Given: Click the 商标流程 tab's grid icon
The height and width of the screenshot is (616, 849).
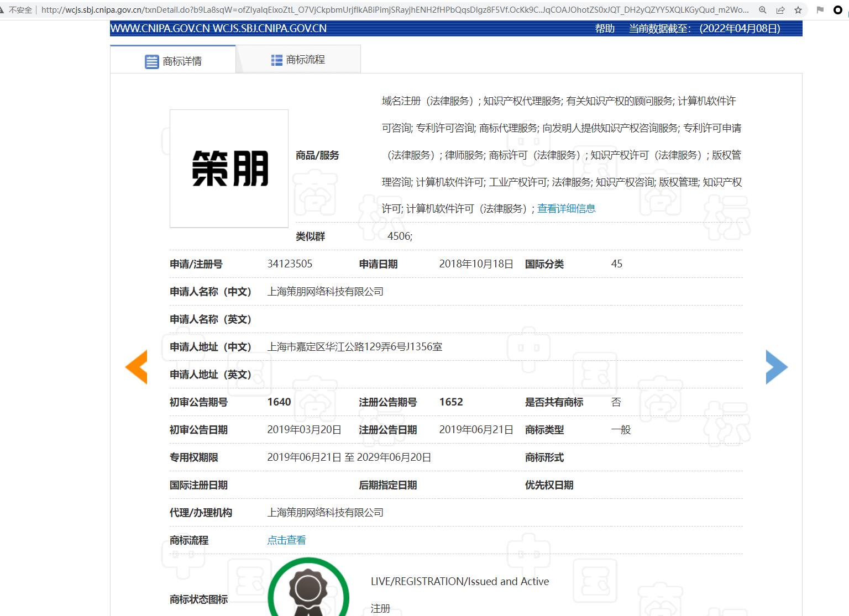Looking at the screenshot, I should coord(276,59).
